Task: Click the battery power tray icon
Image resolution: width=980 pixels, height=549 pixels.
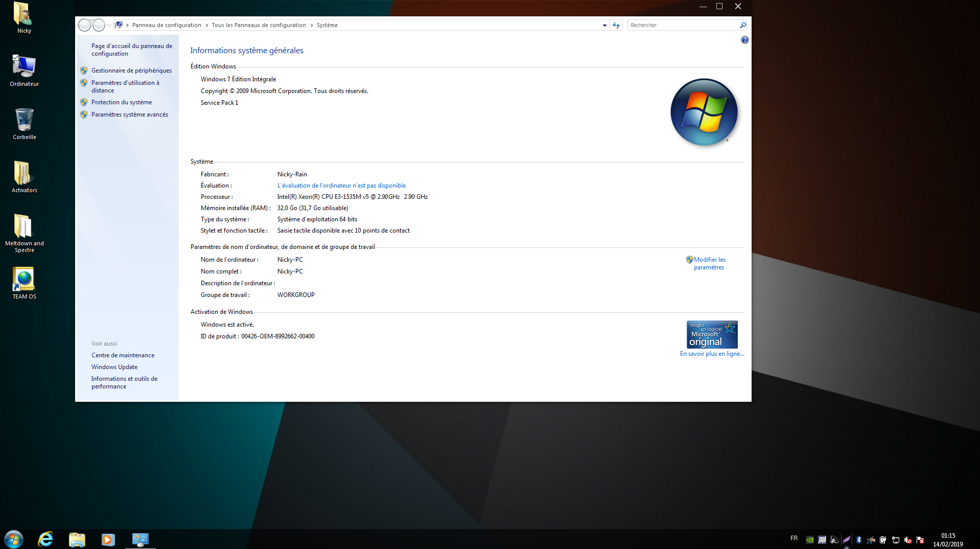Action: [x=883, y=540]
